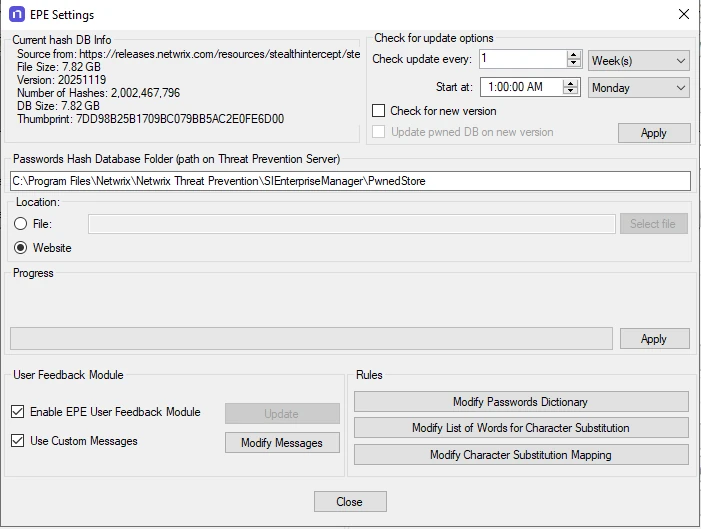Decrement the Start at time spinner
701x529 pixels.
pos(570,91)
